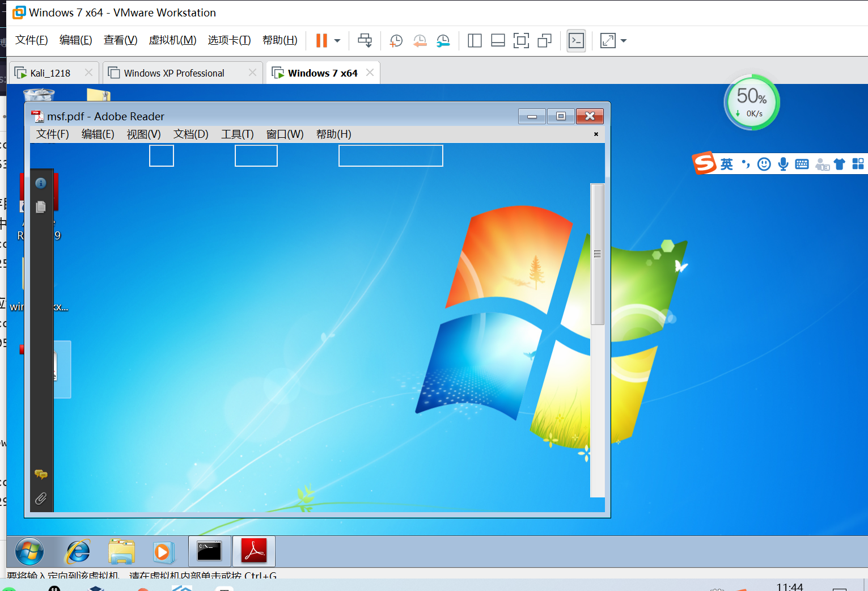This screenshot has height=591, width=868.
Task: Toggle the thumbnail bar view icon
Action: pos(498,40)
